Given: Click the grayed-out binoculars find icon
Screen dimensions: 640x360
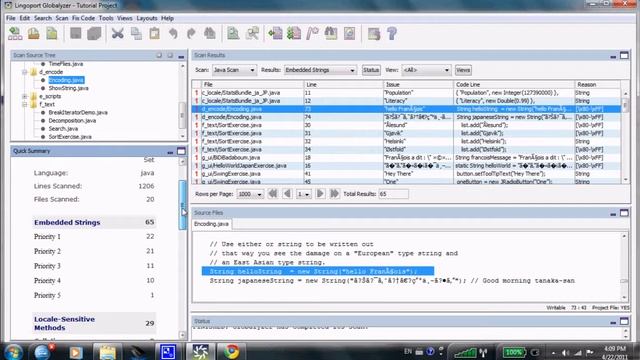Looking at the screenshot, I should tap(210, 33).
